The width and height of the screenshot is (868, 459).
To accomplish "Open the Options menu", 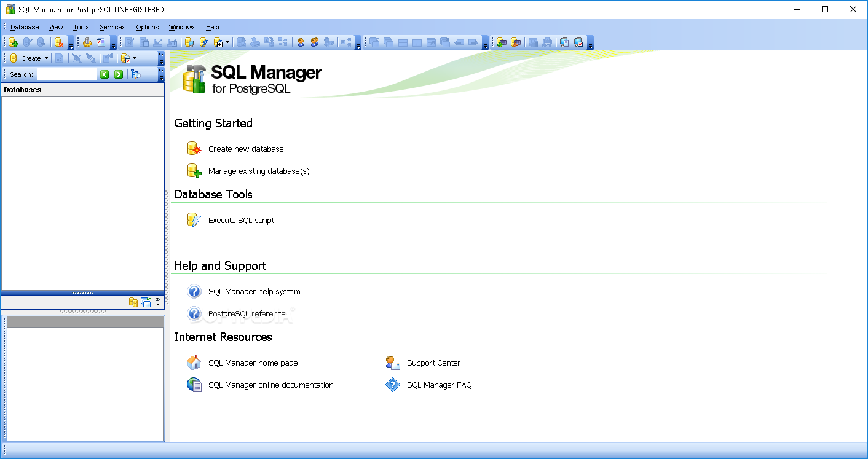I will coord(148,27).
